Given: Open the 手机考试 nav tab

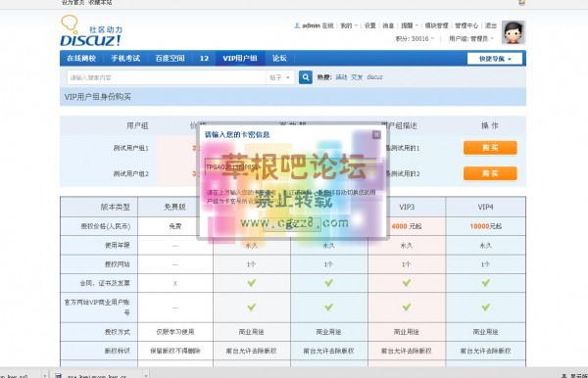Looking at the screenshot, I should coord(125,59).
